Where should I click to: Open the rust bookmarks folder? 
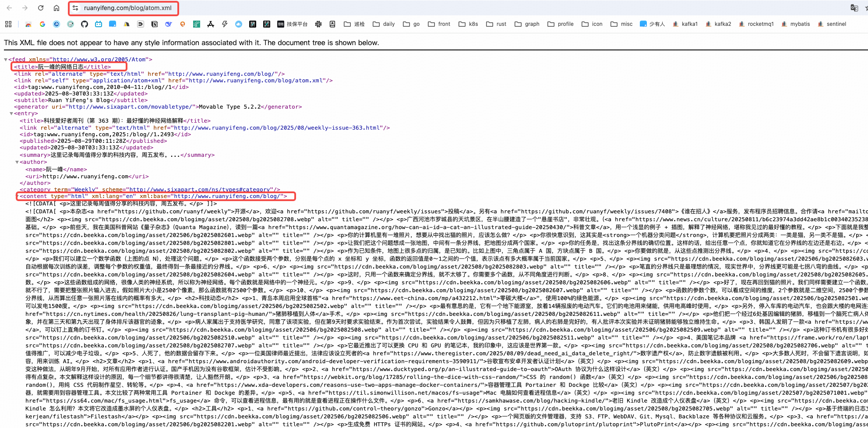(x=496, y=24)
